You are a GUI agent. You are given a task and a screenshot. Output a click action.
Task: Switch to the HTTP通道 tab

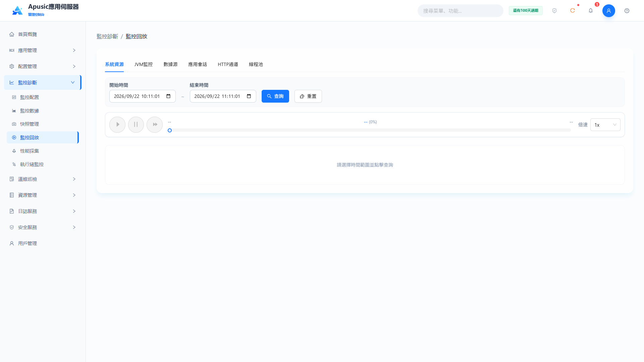pos(228,64)
